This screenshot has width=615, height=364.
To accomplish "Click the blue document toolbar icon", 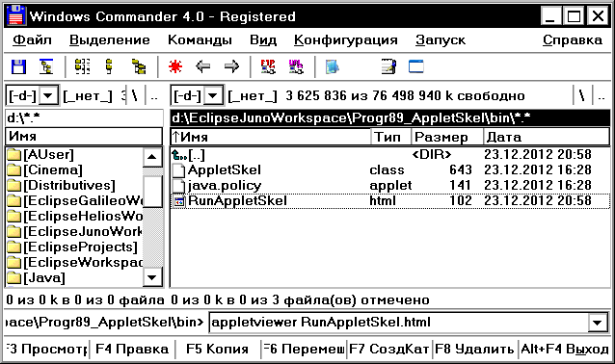I will 333,67.
